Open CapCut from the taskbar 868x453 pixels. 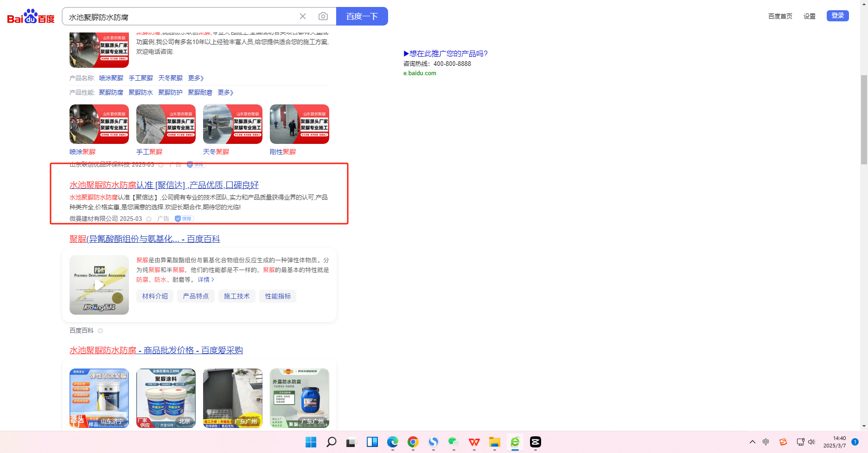[x=536, y=442]
